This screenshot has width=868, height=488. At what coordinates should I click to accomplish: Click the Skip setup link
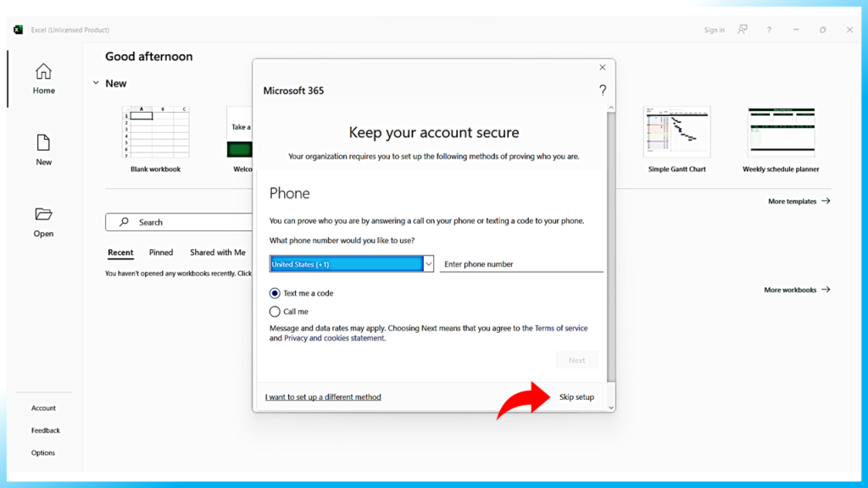pyautogui.click(x=576, y=397)
